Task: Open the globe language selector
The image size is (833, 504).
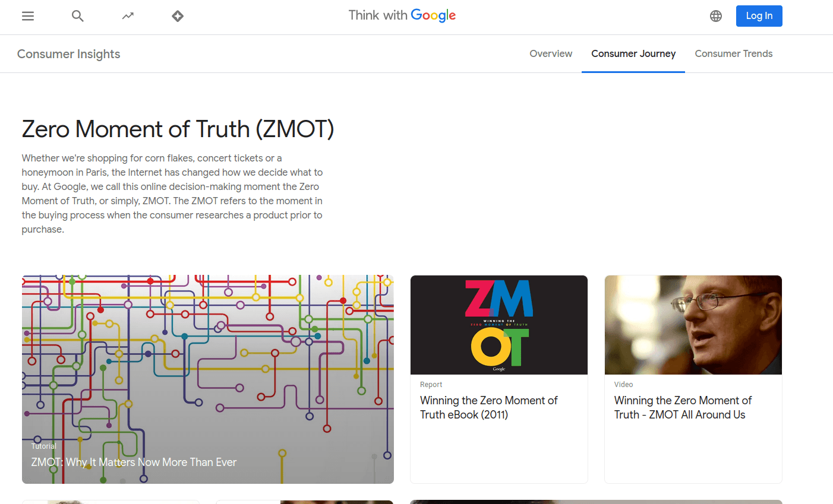Action: coord(715,16)
